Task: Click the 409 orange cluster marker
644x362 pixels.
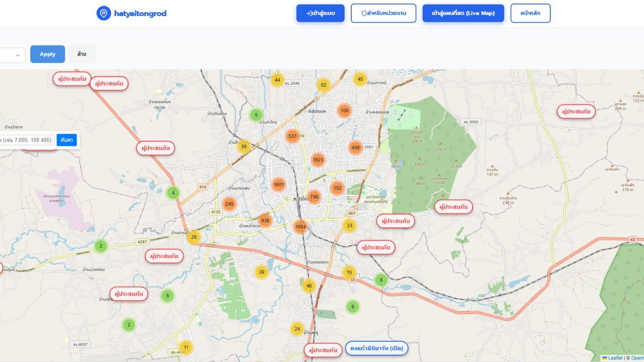Action: click(356, 148)
